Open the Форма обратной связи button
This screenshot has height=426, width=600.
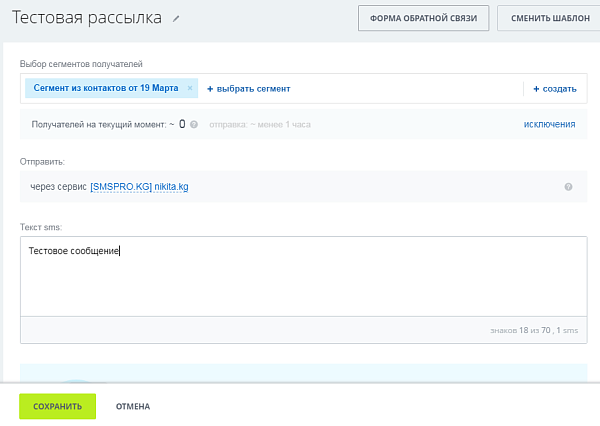coord(423,18)
